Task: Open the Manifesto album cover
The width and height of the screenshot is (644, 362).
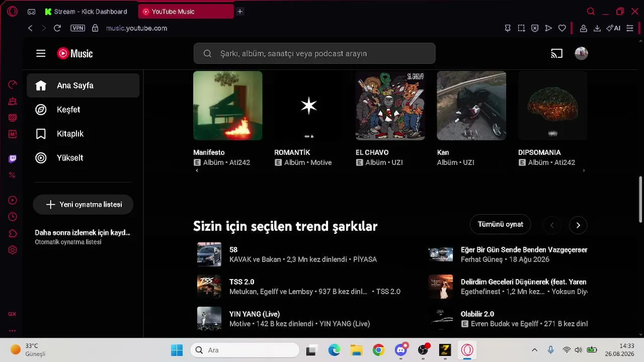Action: [228, 106]
